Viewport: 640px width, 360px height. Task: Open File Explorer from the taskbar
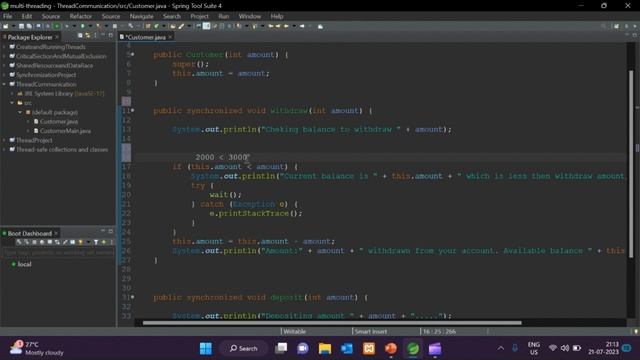(x=325, y=349)
